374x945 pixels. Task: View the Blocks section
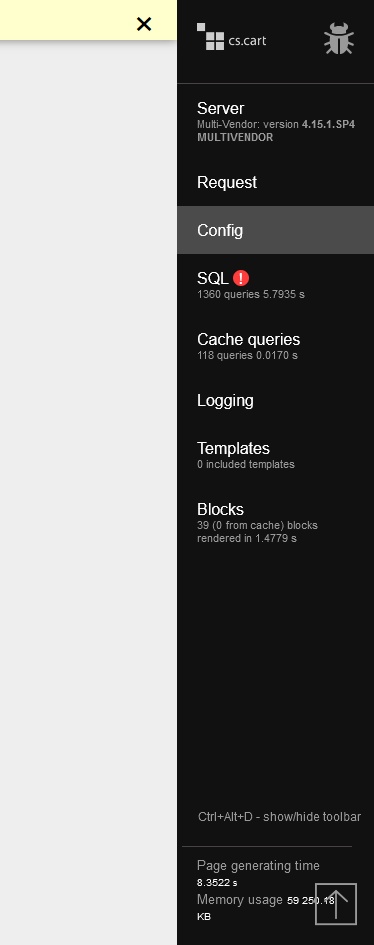pos(275,522)
